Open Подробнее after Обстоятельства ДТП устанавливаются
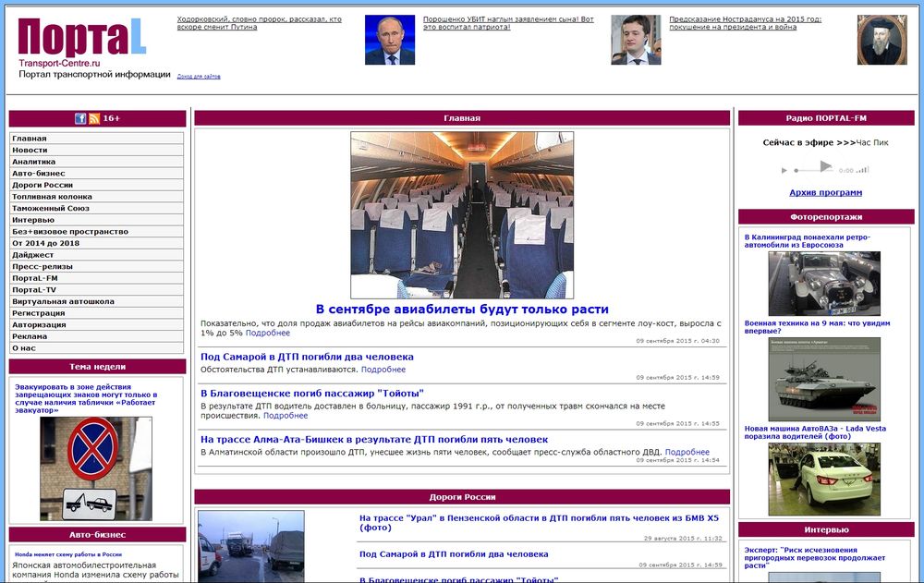 tap(383, 370)
